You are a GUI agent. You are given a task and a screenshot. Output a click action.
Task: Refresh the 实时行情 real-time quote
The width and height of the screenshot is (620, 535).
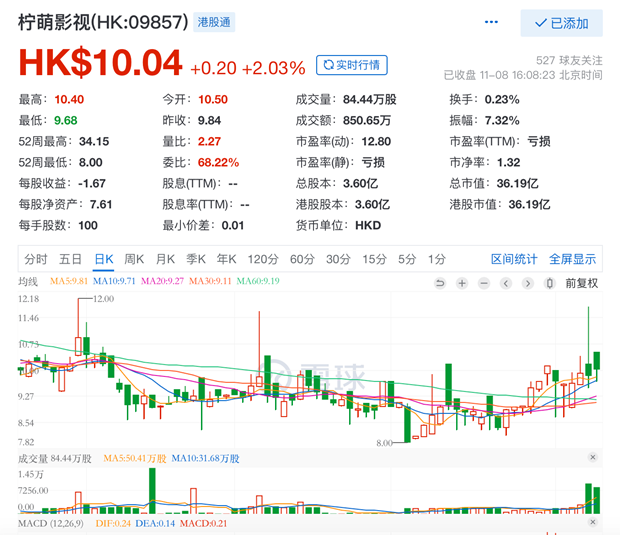[352, 65]
